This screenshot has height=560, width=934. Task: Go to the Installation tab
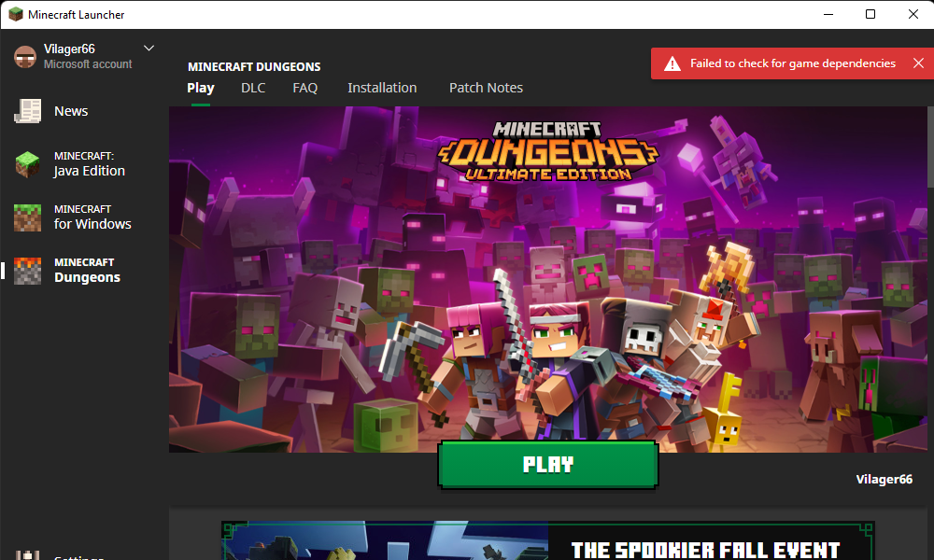point(382,88)
